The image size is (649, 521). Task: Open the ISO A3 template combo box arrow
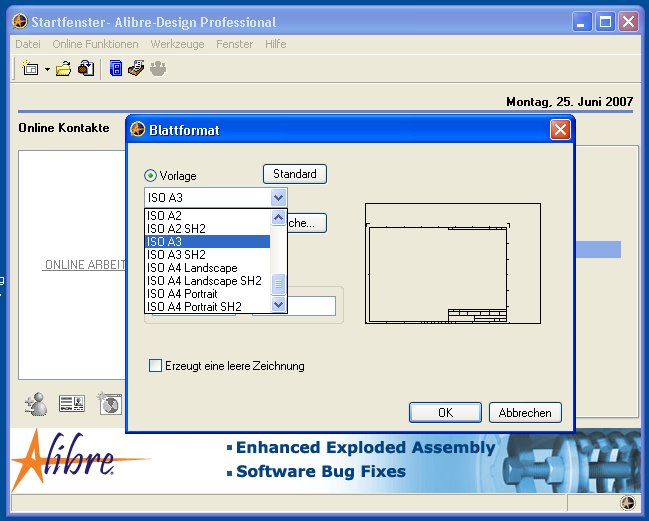(x=279, y=197)
